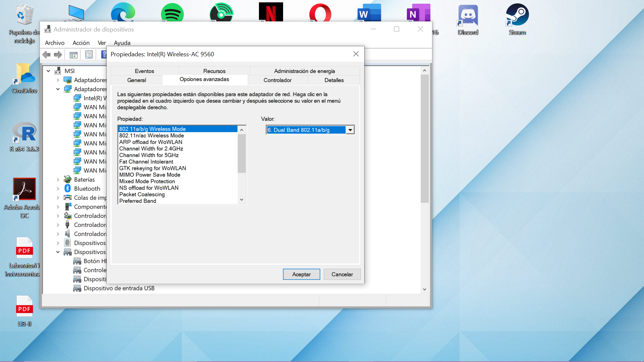This screenshot has height=362, width=644.
Task: Collapse the MSI root tree node
Action: [x=48, y=71]
